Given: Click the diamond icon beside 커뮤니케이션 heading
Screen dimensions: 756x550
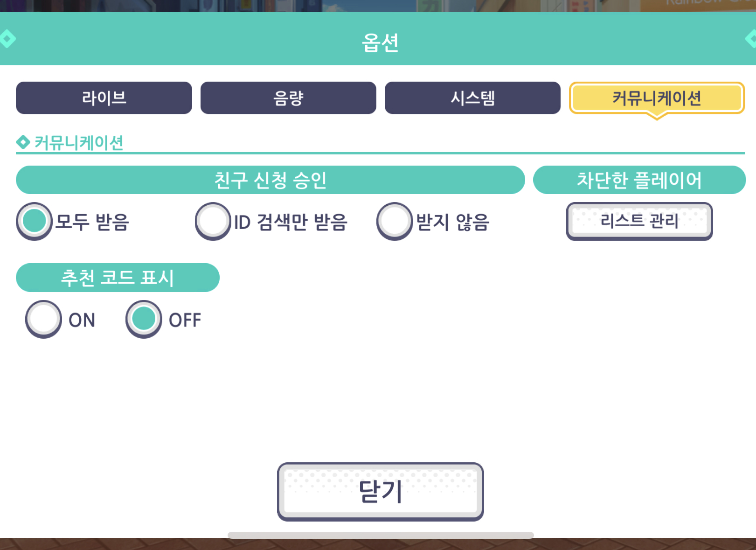Looking at the screenshot, I should (x=23, y=142).
